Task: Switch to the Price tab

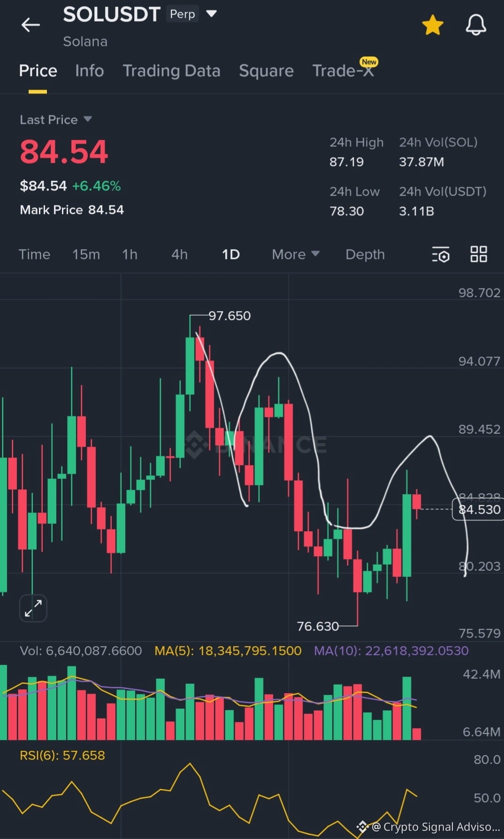Action: pos(38,71)
